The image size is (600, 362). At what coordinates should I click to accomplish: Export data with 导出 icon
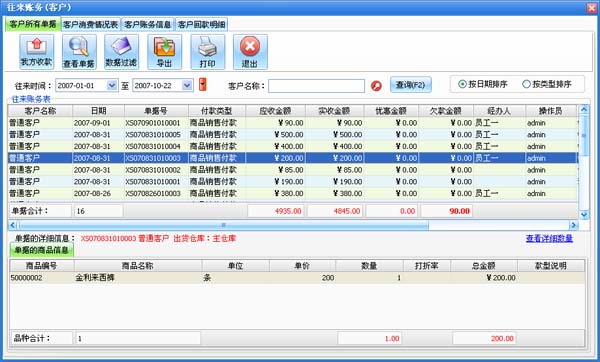tap(165, 52)
